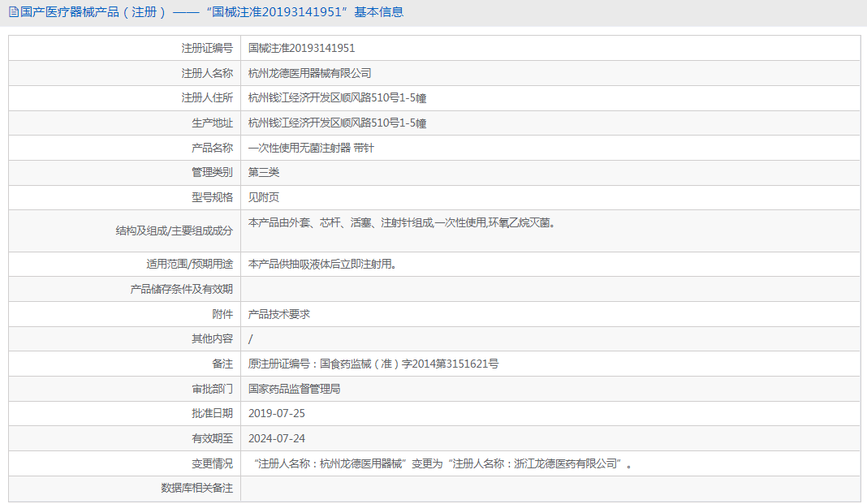Click the page title heading text
The width and height of the screenshot is (867, 504).
(x=212, y=12)
